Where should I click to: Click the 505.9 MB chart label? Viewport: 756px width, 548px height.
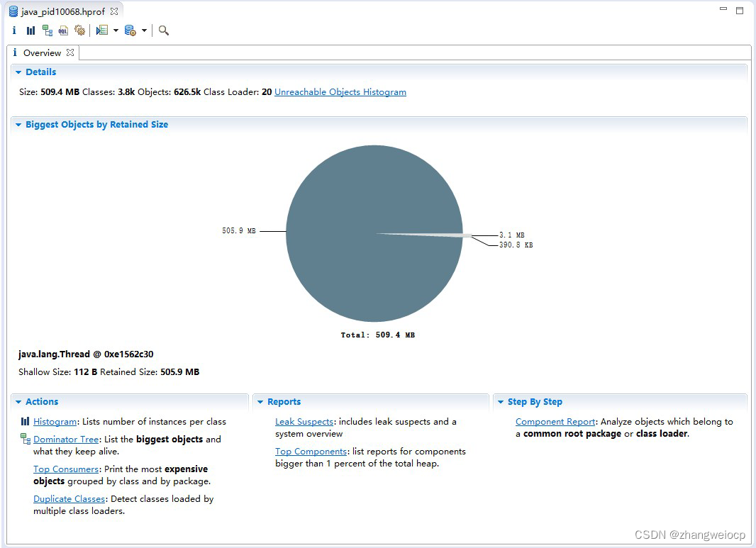(x=239, y=231)
